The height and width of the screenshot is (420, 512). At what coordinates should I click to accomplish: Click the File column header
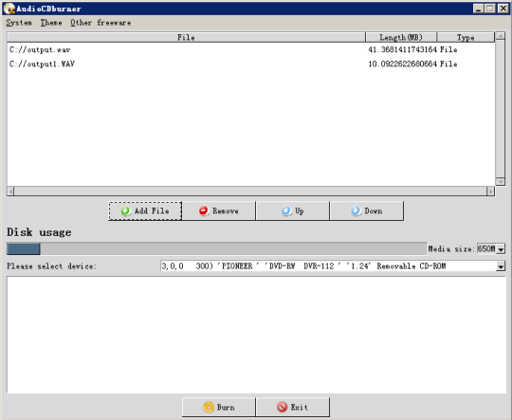pos(186,38)
